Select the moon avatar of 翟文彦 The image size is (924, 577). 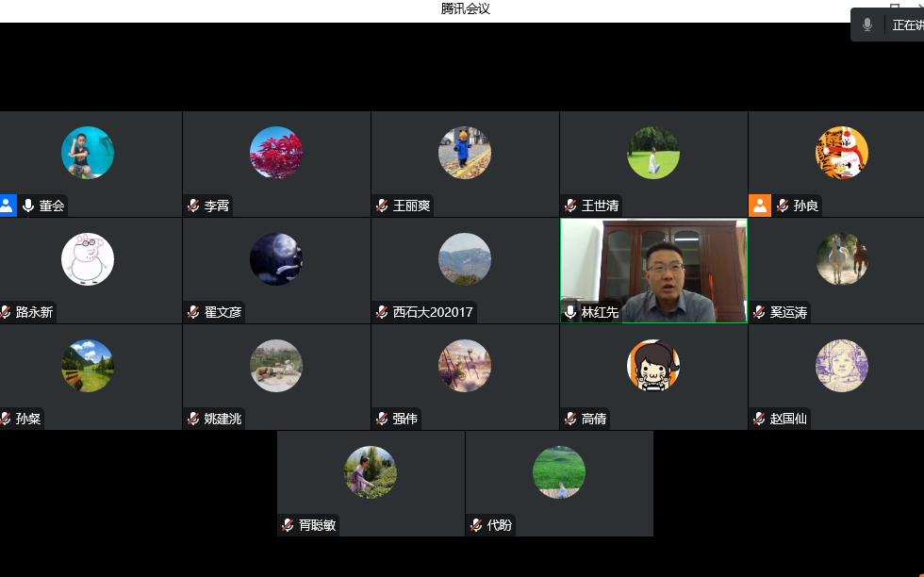276,259
